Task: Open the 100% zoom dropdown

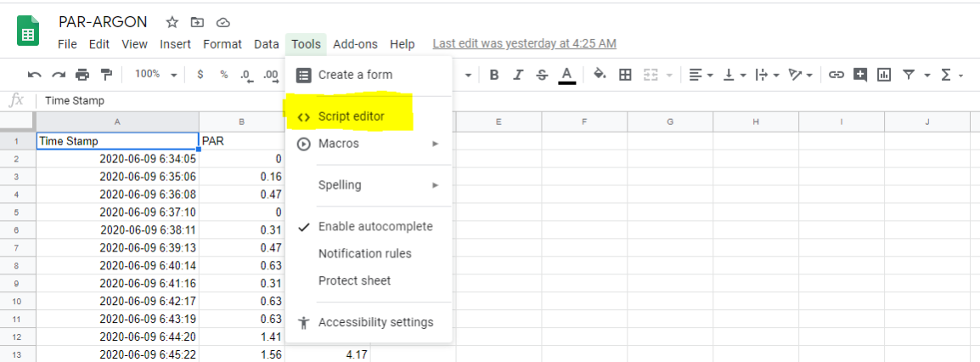Action: [155, 75]
